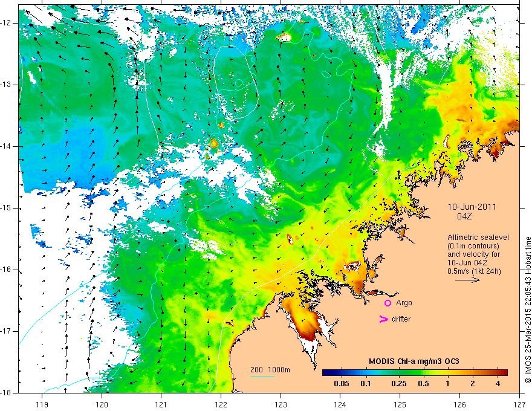Click the latitude axis label '-16'

(x=7, y=270)
